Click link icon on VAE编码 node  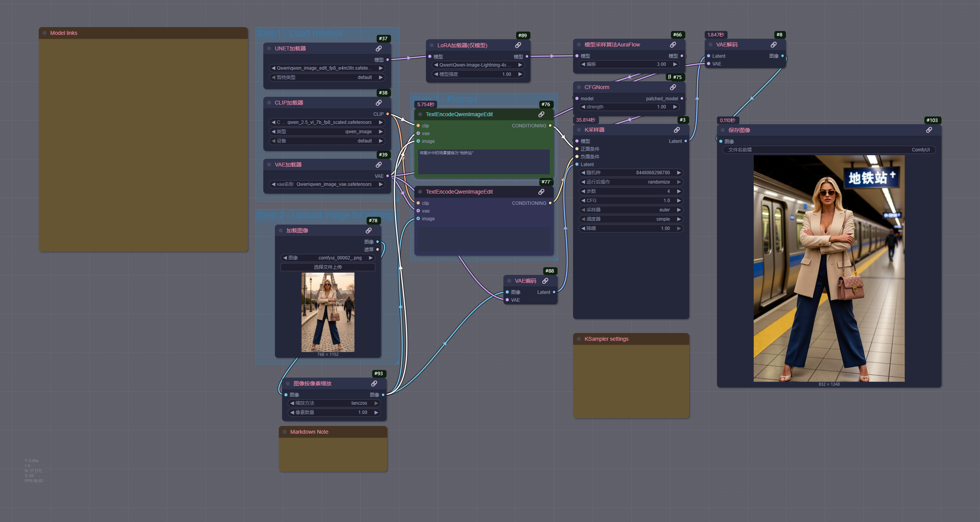tap(545, 281)
